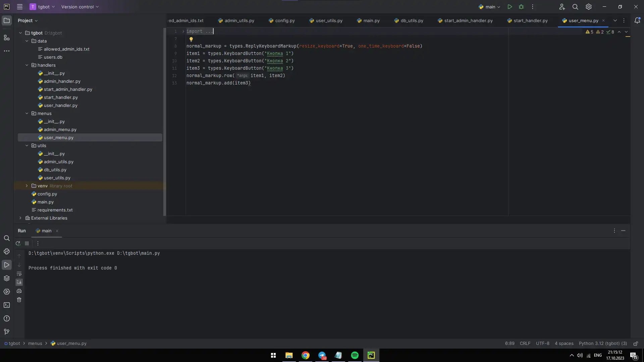This screenshot has height=362, width=644.
Task: Switch to the db_utils.py editor tab
Action: (x=412, y=20)
